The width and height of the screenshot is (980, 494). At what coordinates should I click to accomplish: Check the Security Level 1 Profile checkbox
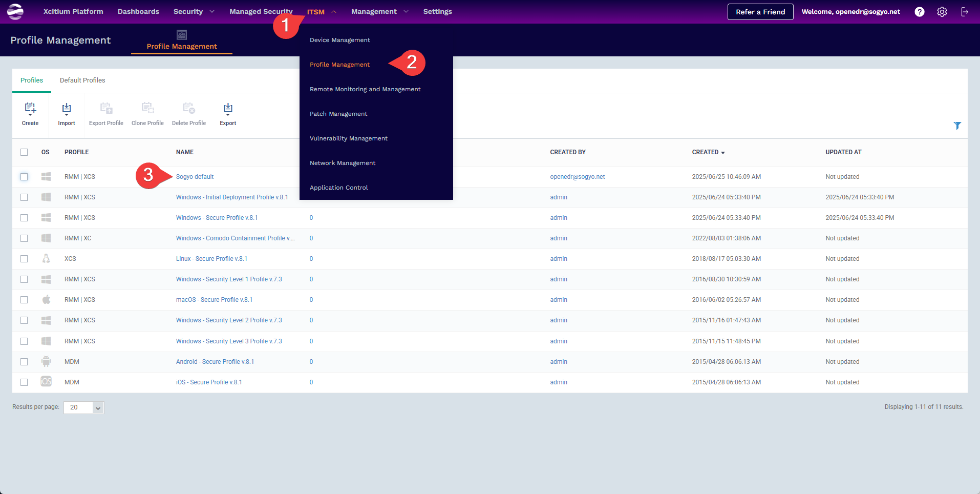(24, 279)
